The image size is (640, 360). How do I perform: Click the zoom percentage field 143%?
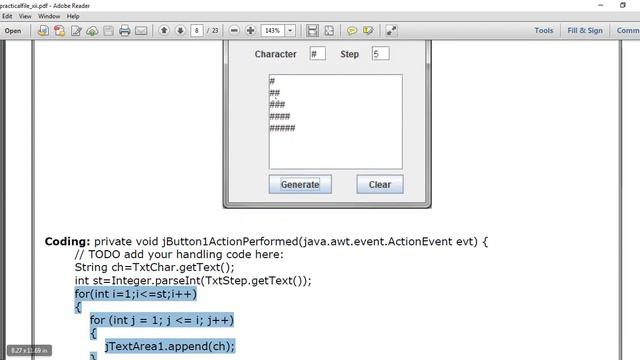273,31
